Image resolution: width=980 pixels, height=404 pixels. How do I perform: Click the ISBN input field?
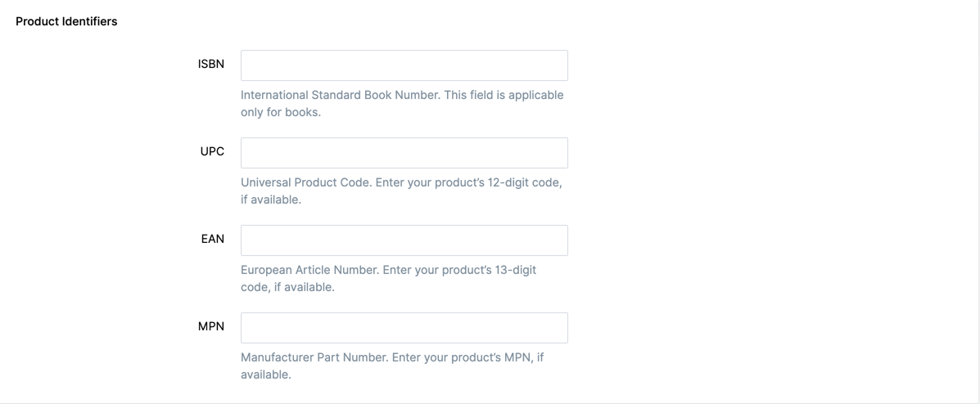coord(404,65)
